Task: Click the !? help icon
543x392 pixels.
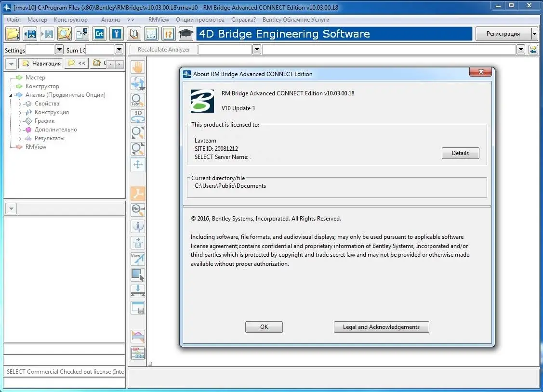Action: (168, 34)
